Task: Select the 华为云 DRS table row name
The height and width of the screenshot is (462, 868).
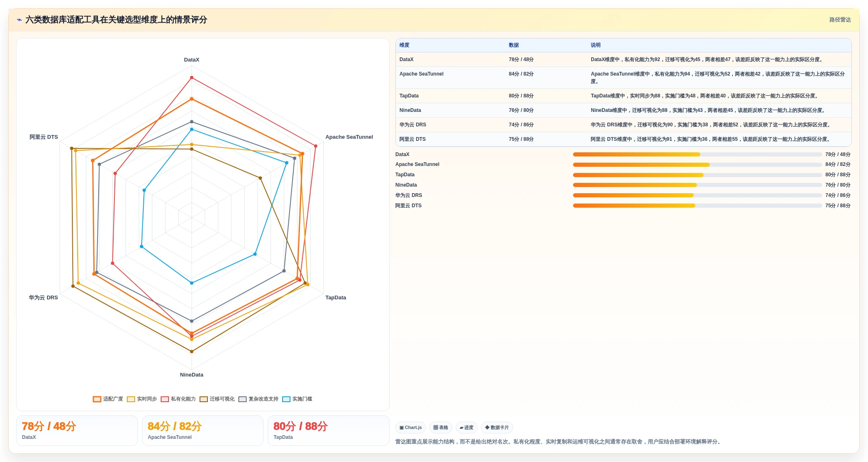Action: pyautogui.click(x=413, y=125)
